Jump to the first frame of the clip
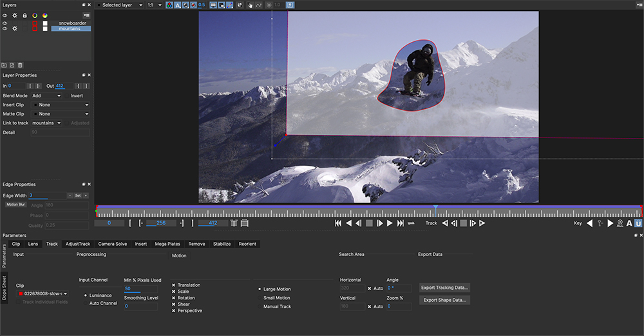Image resolution: width=644 pixels, height=336 pixels. coord(338,223)
